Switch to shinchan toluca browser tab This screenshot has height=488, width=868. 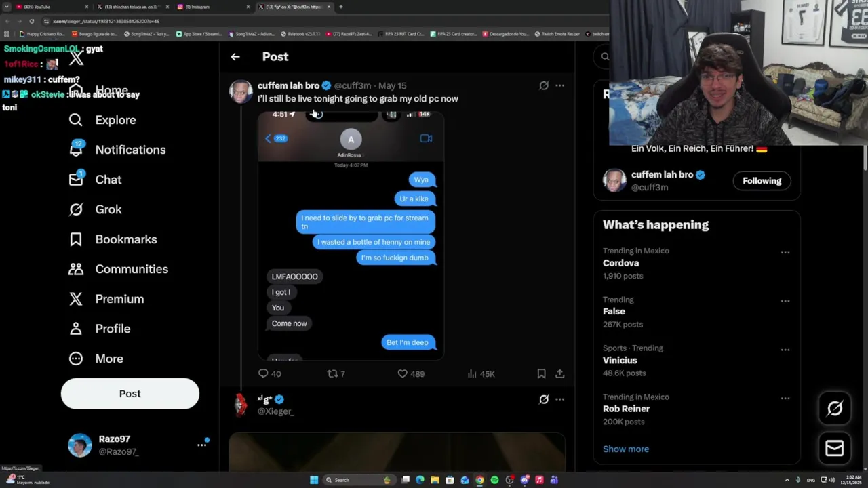point(133,7)
